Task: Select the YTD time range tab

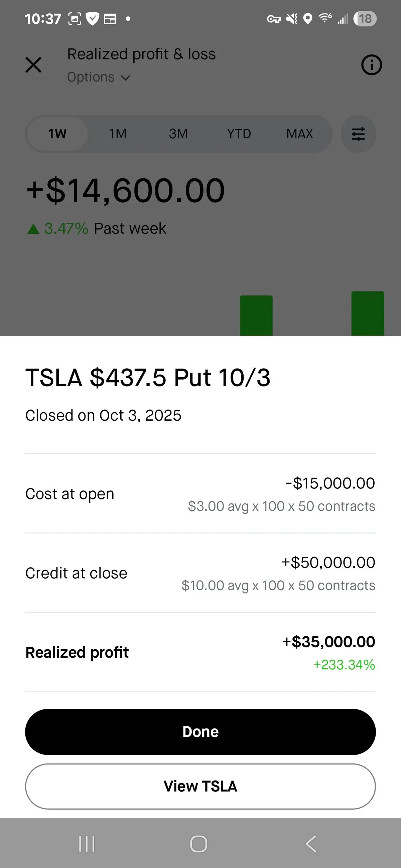Action: tap(239, 134)
